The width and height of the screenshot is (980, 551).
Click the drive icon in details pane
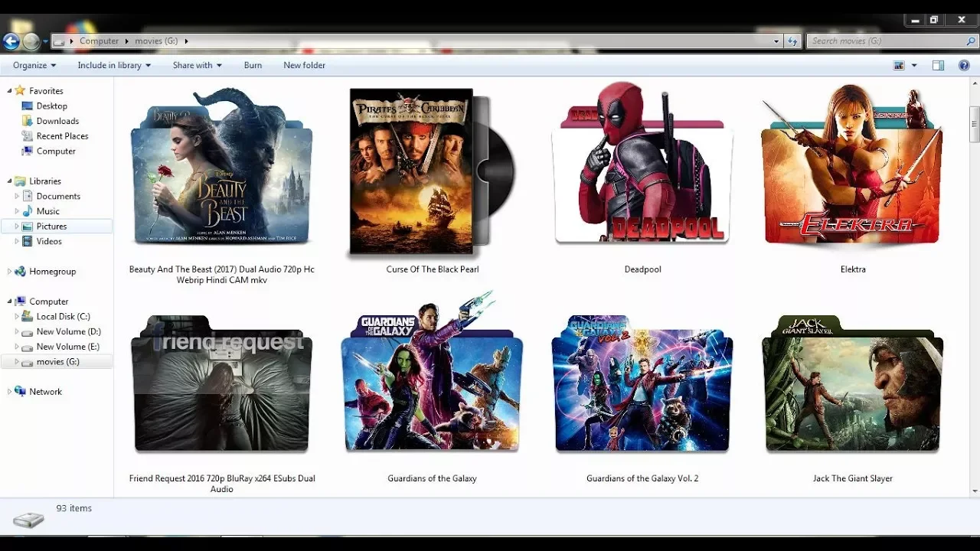click(x=28, y=520)
